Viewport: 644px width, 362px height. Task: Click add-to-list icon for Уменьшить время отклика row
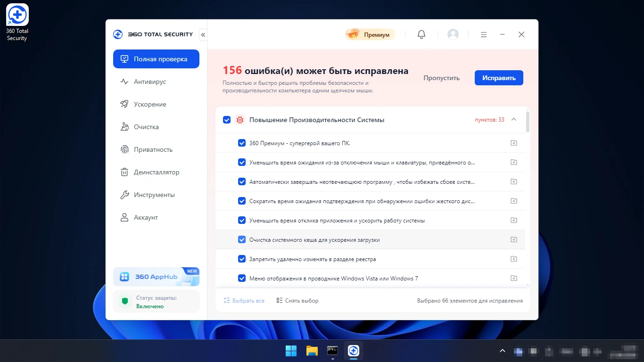pos(514,220)
